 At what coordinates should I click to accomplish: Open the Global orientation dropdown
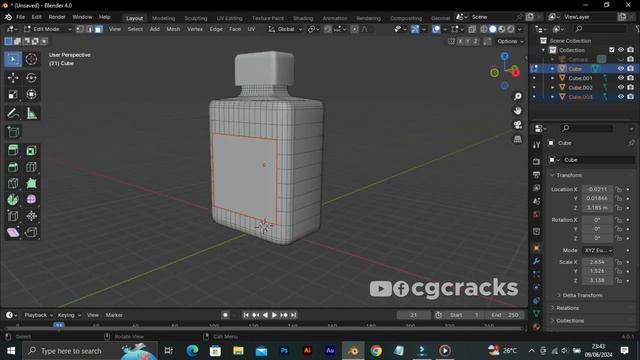pos(285,29)
